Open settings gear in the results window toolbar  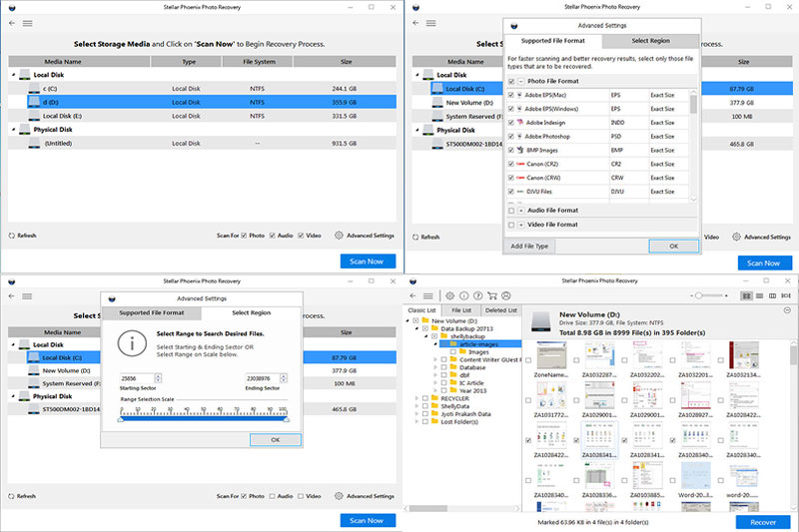(x=450, y=295)
